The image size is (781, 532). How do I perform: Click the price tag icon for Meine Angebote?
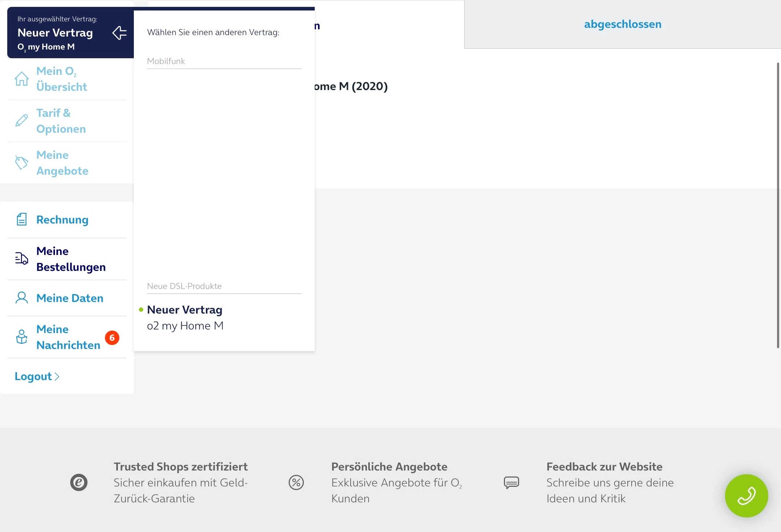pos(21,162)
